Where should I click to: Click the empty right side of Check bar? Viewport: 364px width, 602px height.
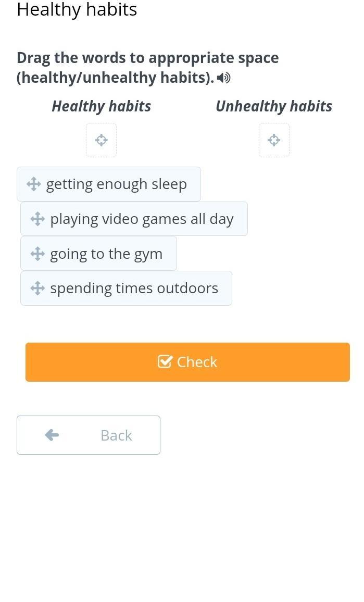[x=302, y=362]
